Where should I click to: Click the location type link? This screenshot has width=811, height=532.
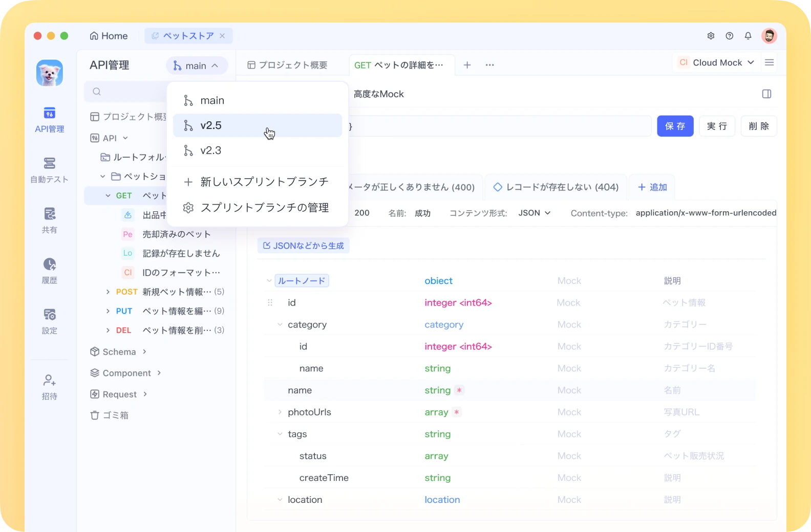tap(442, 500)
